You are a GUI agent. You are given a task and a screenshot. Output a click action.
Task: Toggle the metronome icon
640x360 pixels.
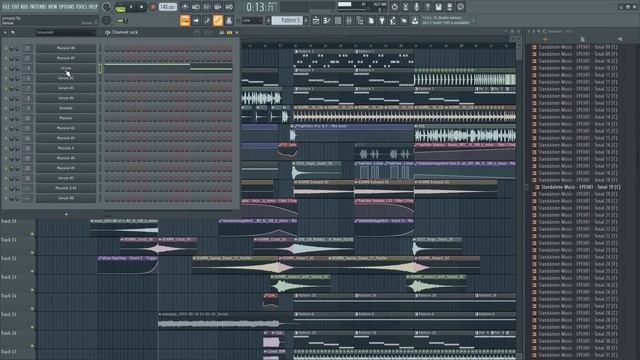[x=184, y=7]
